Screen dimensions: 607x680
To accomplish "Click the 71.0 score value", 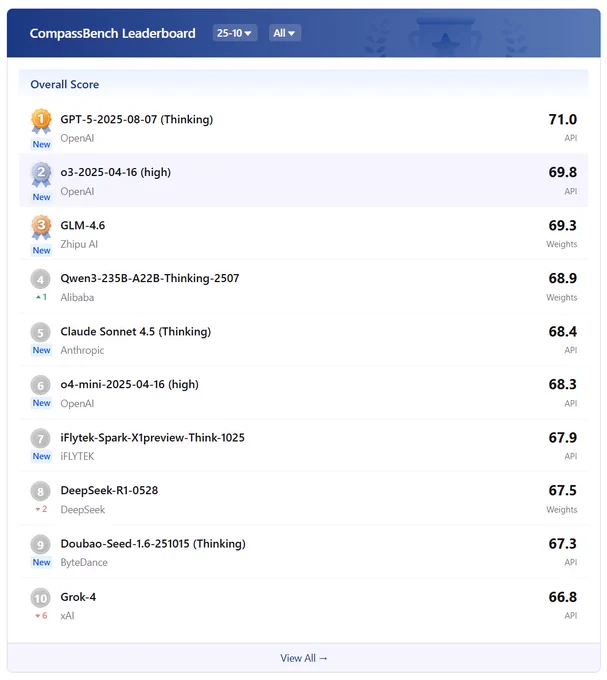I will [x=562, y=120].
